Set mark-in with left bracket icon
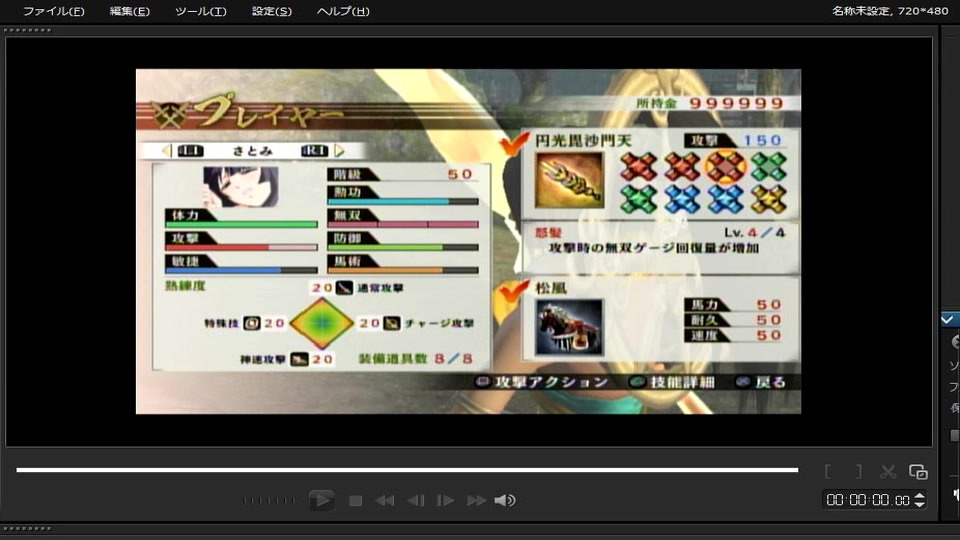This screenshot has height=540, width=960. point(828,471)
